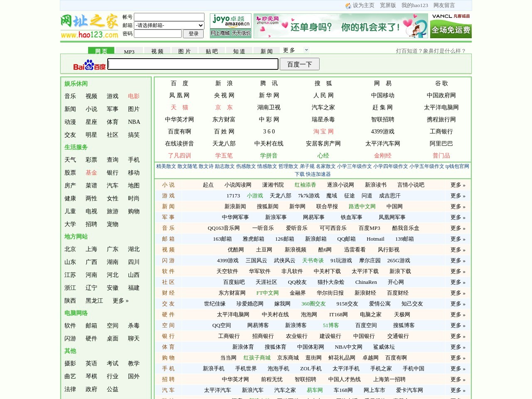
Task: Open 优酷网 in the 视频 row
Action: [236, 250]
